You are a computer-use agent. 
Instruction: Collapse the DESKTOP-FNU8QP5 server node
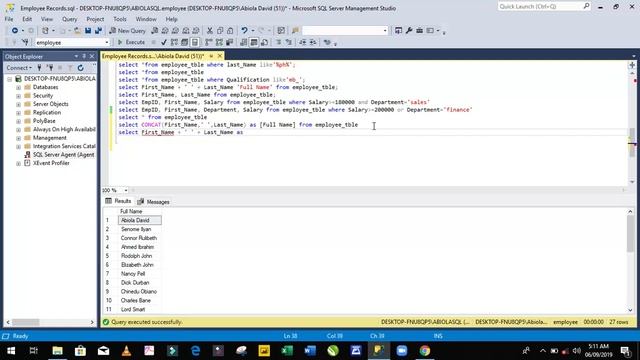point(10,79)
